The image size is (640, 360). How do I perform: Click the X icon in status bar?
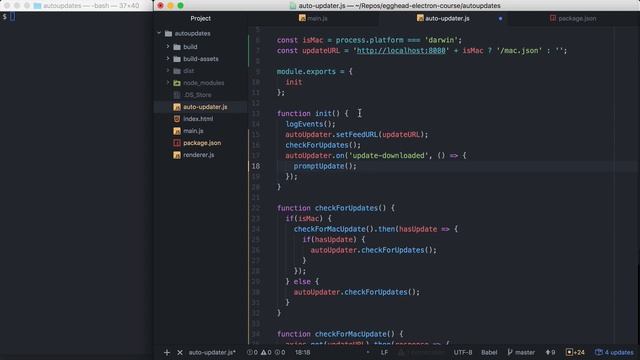point(180,352)
